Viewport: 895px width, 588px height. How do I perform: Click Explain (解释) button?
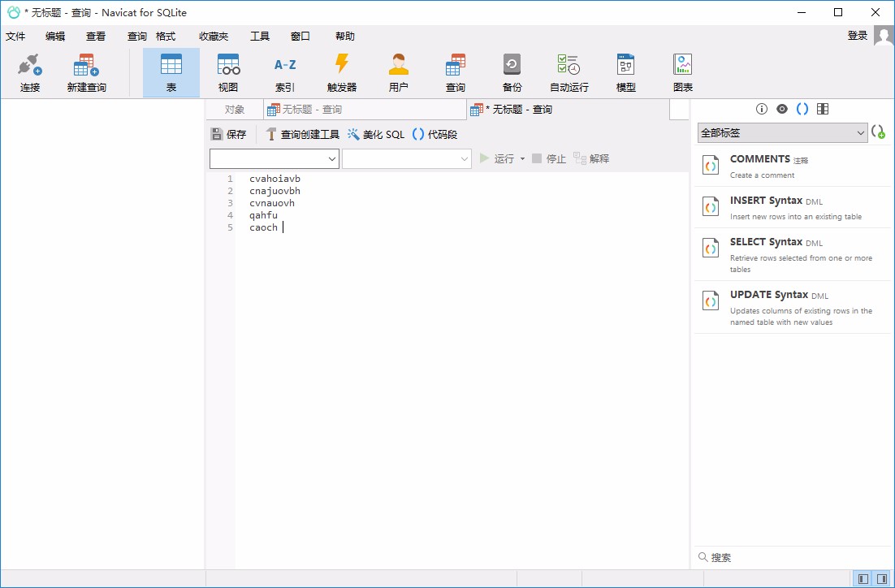tap(591, 158)
